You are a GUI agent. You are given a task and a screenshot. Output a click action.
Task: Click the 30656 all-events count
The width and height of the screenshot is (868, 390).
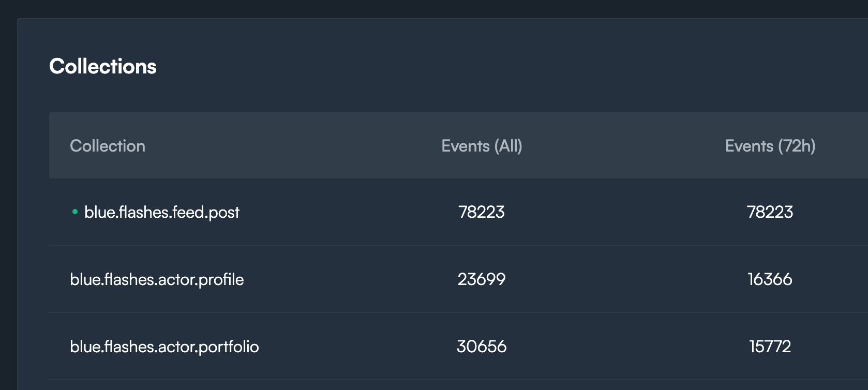coord(482,347)
